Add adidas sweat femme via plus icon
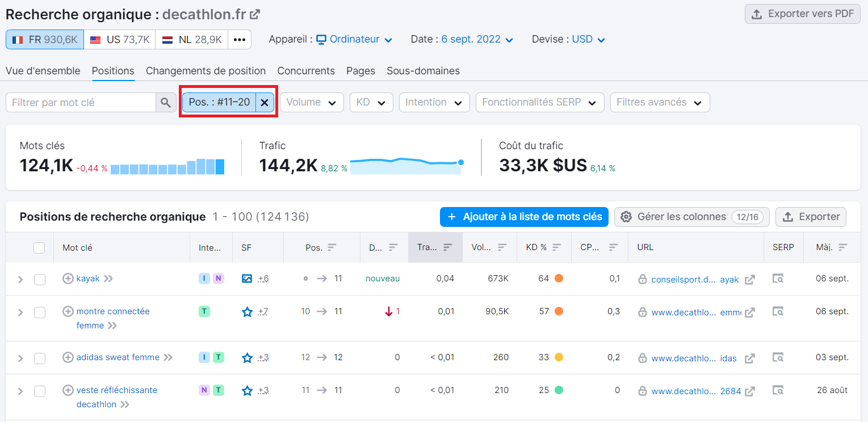 coord(68,357)
